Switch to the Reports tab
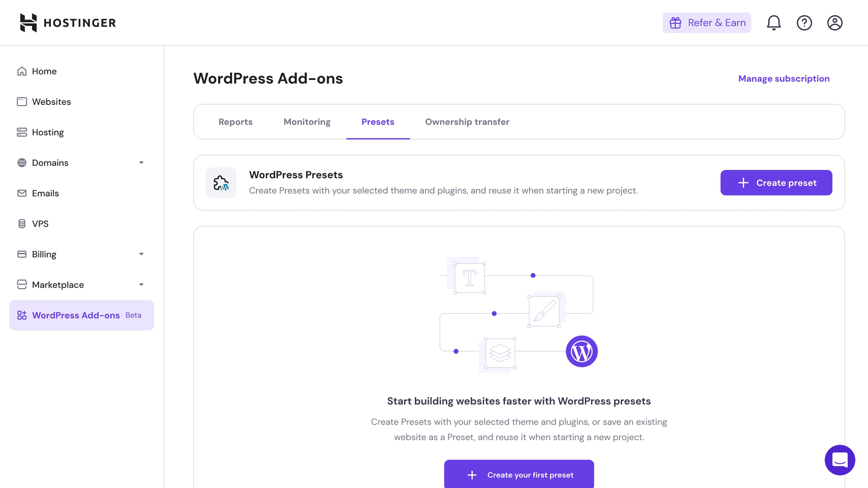Image resolution: width=868 pixels, height=488 pixels. pos(235,122)
